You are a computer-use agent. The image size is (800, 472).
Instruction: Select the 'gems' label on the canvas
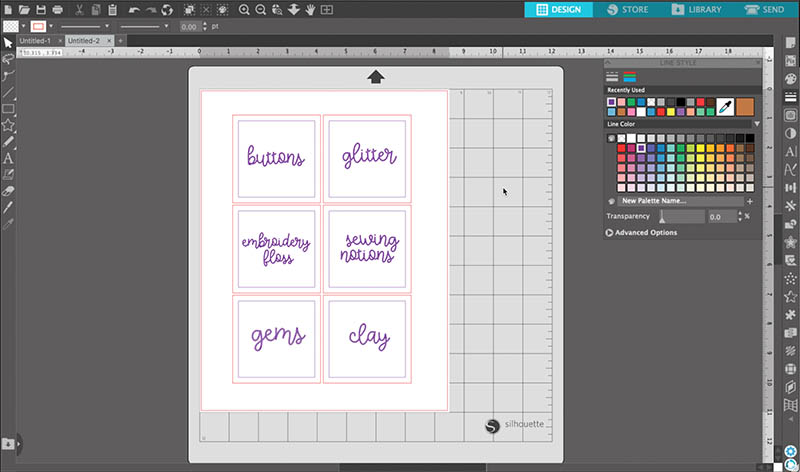[278, 337]
